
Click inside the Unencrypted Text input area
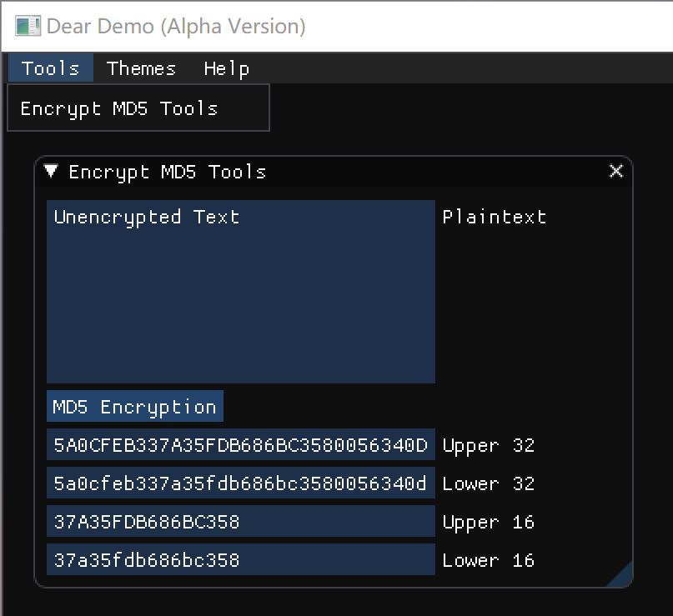point(240,292)
